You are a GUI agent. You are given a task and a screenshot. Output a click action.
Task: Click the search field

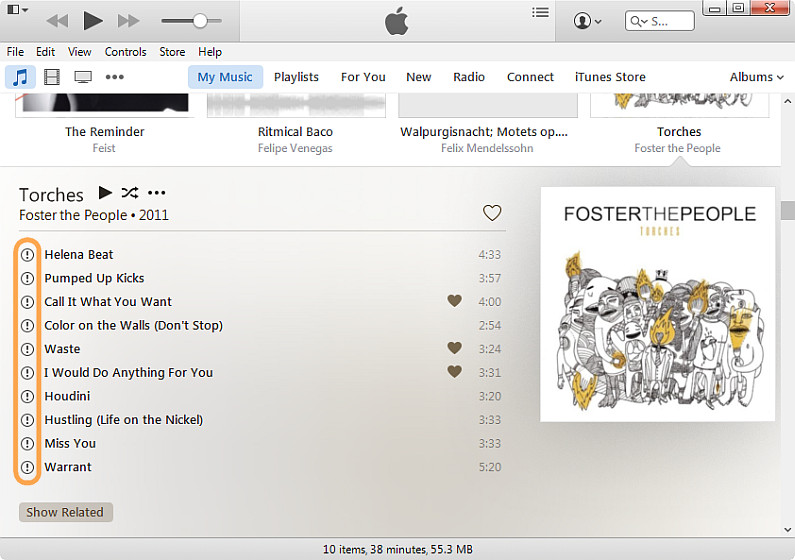point(660,21)
